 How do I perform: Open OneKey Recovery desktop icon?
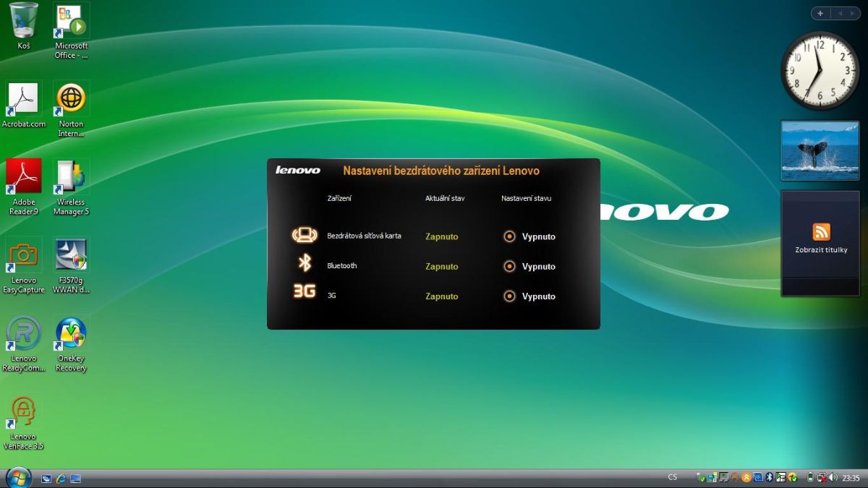pos(71,334)
